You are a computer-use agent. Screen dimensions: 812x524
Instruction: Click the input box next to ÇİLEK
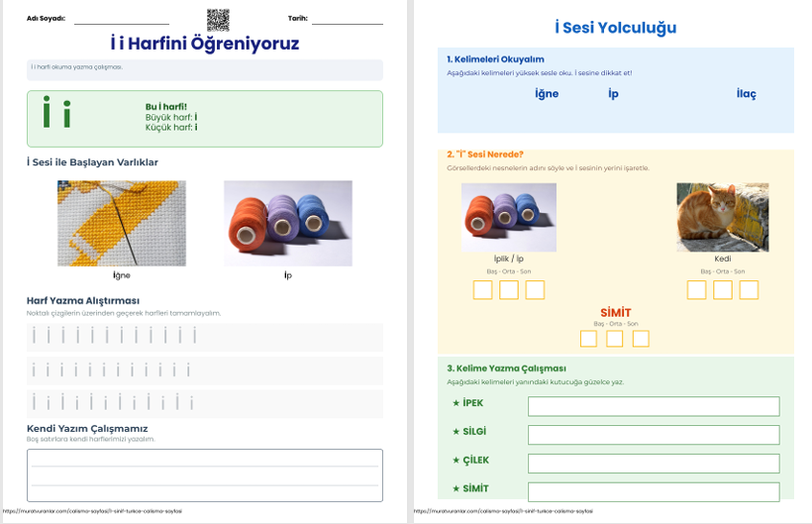click(654, 463)
